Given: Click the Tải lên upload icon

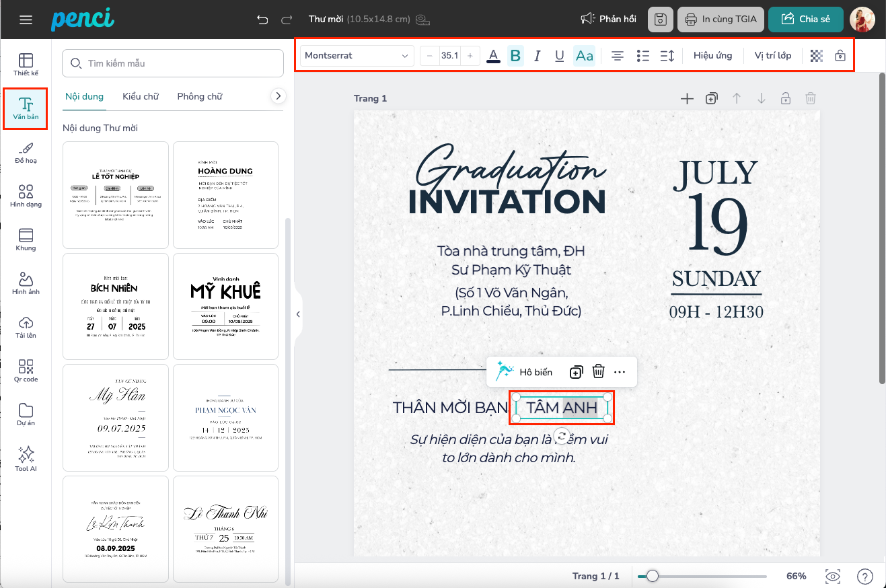Looking at the screenshot, I should click(26, 326).
